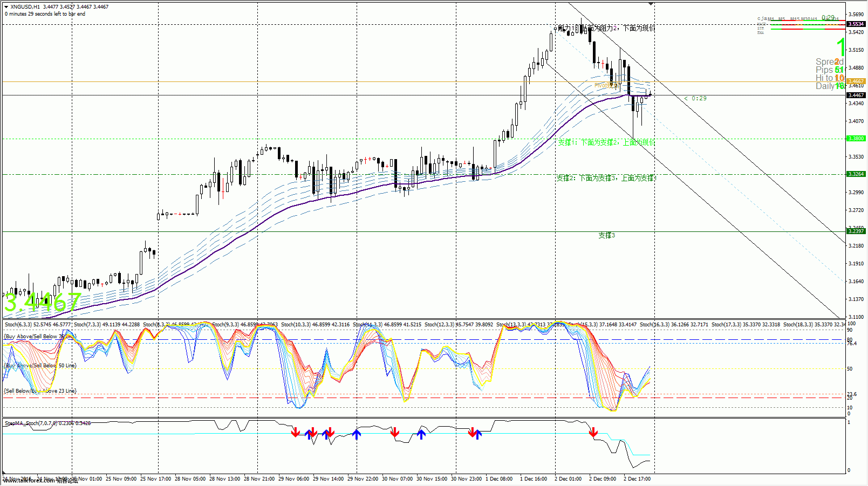Viewport: 868px width, 486px height.
Task: Click the 阻力1 resistance line label
Action: pyautogui.click(x=606, y=28)
